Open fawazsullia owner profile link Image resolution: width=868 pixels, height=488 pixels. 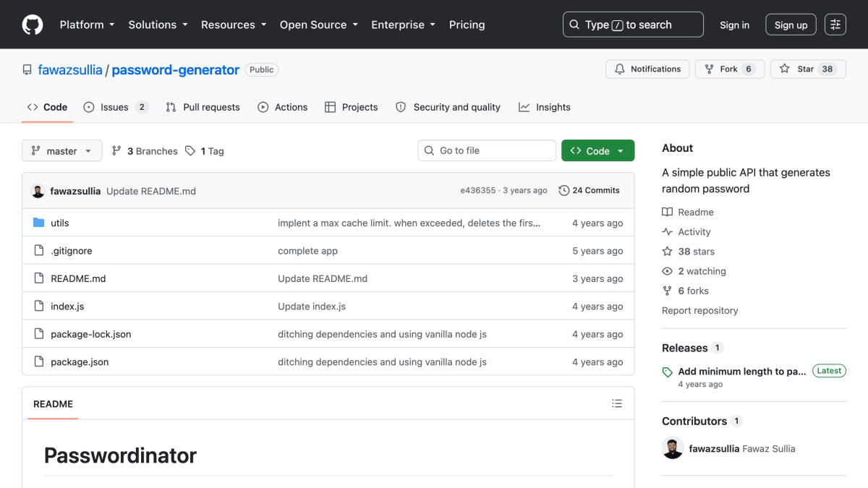pos(70,70)
